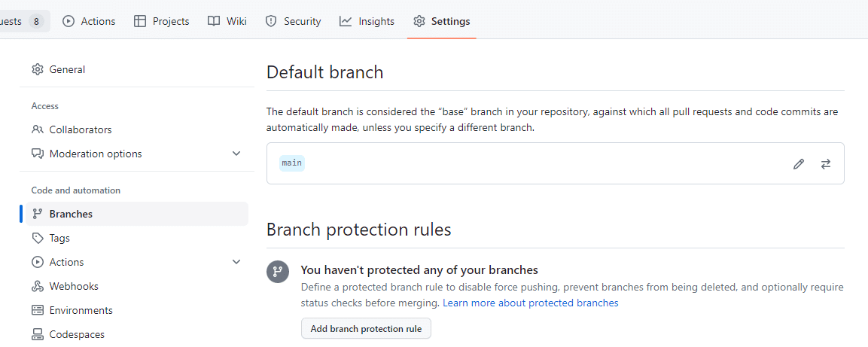This screenshot has width=868, height=347.
Task: Click the Collaborators people icon
Action: point(38,129)
